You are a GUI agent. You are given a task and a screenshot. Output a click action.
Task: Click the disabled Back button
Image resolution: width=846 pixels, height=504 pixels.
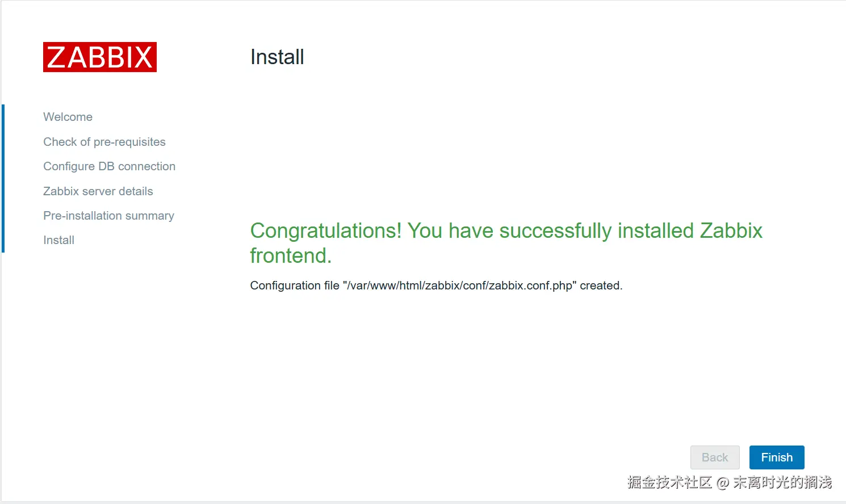(715, 457)
